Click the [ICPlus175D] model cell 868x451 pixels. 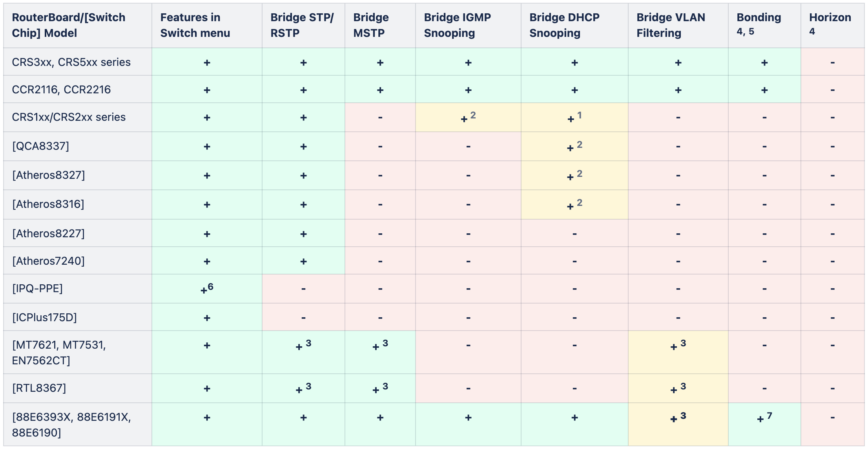pos(44,317)
